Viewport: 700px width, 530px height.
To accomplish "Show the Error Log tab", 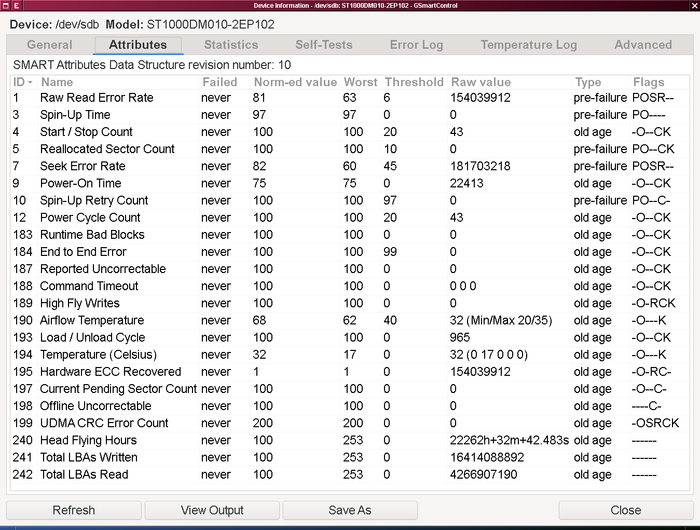I will pos(416,45).
